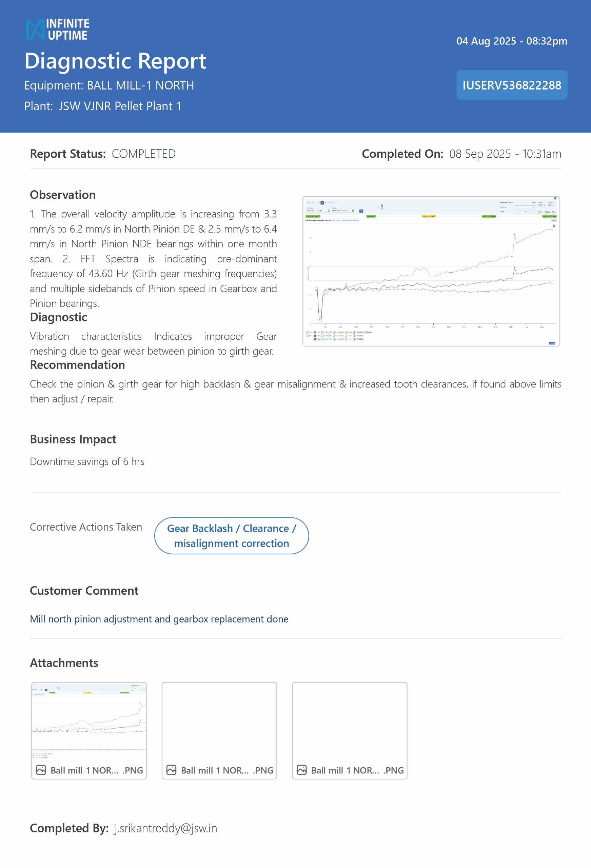Click the IUSERV536822288 report ID button
The width and height of the screenshot is (591, 868).
pos(511,85)
